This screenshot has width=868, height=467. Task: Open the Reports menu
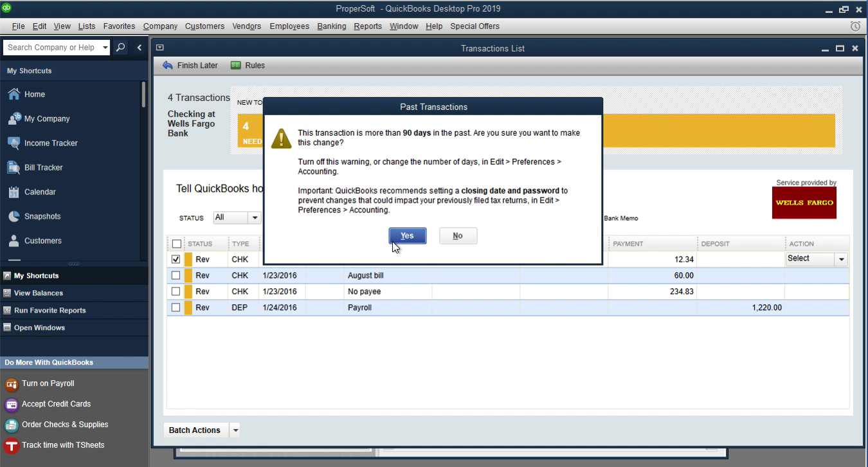(368, 26)
